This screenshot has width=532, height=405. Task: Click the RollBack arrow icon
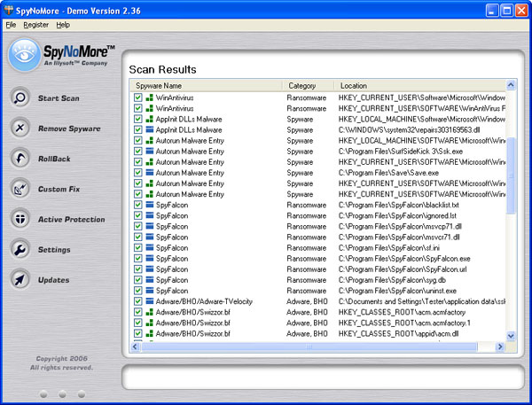(x=20, y=158)
